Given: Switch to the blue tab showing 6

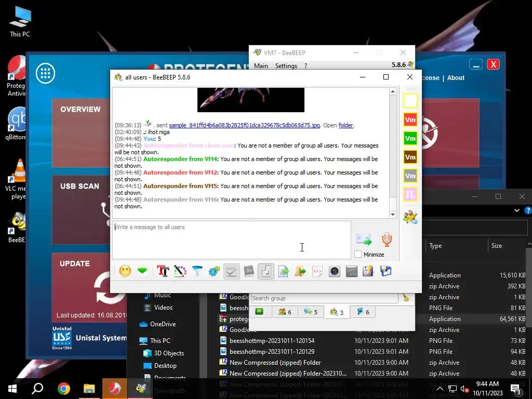Looking at the screenshot, I should (363, 312).
